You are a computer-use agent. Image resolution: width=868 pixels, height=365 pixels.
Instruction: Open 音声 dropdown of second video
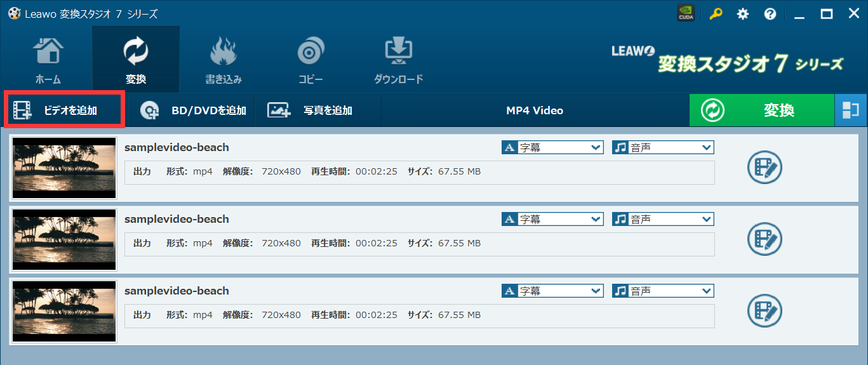[663, 219]
